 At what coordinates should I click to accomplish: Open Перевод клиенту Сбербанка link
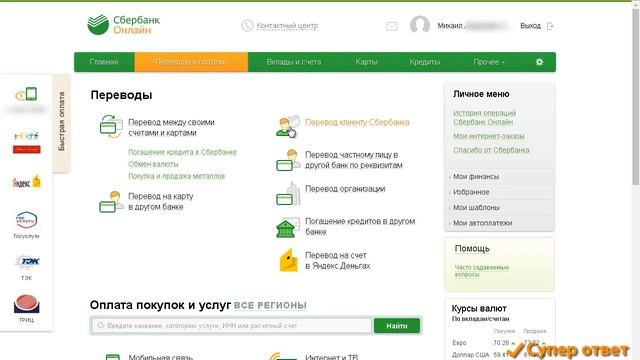pyautogui.click(x=357, y=122)
